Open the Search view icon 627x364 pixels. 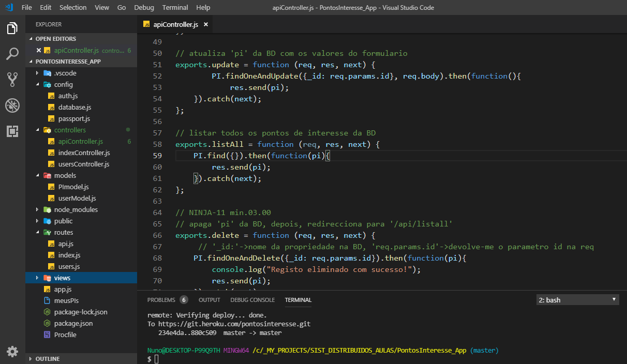tap(12, 54)
